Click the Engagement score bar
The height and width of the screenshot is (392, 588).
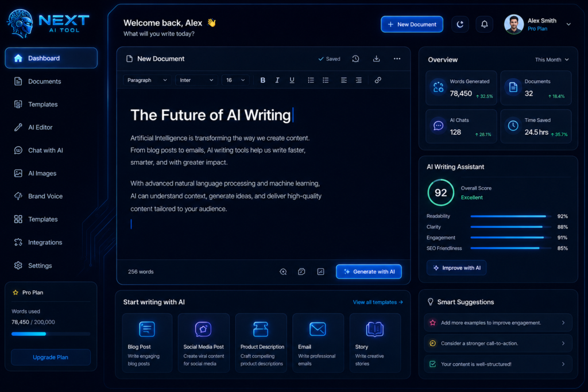pyautogui.click(x=510, y=238)
